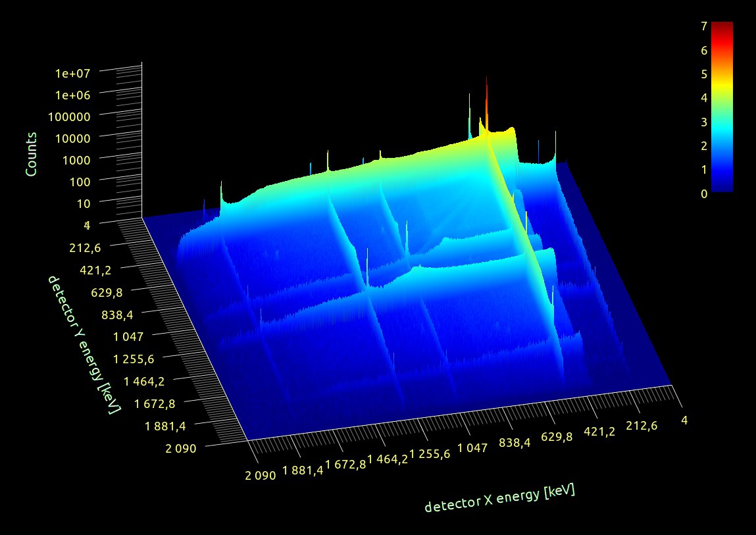
Task: Click the 1e+07 tick on the Counts axis
Action: point(77,73)
